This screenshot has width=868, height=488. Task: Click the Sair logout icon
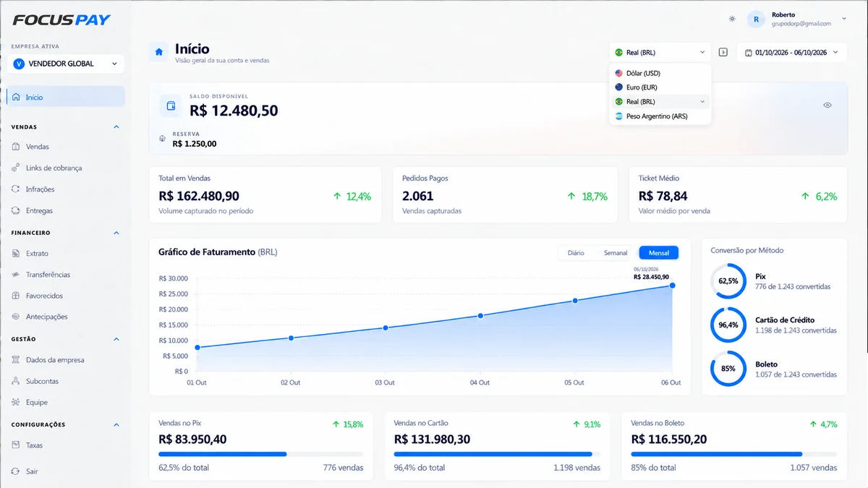point(16,471)
